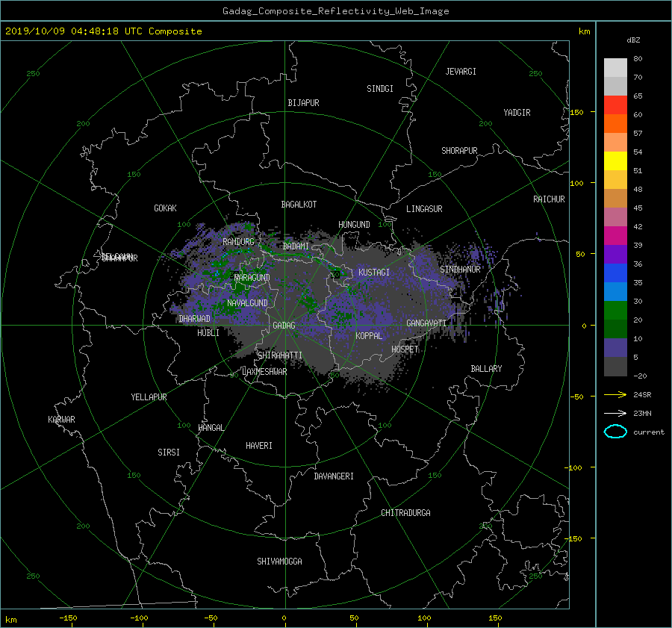This screenshot has height=628, width=672.
Task: Click the SHORAPUR city label
Action: pyautogui.click(x=459, y=151)
